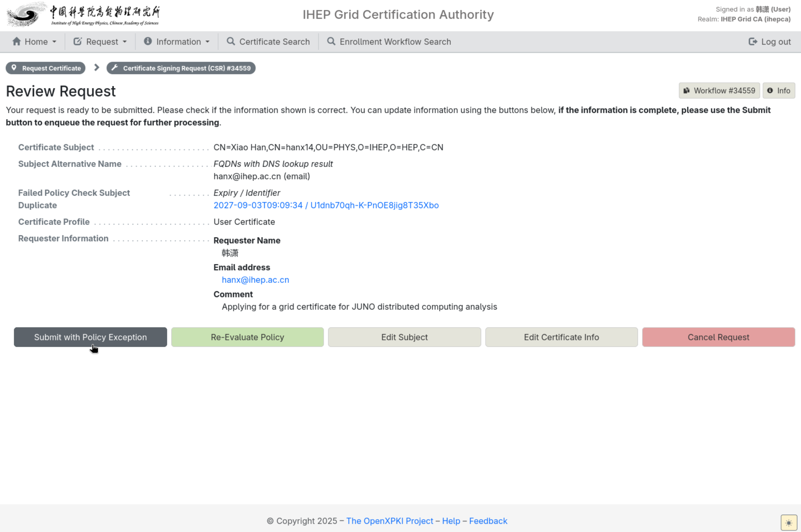Click the JUNO comment text
Screen dimensions: 801x532
tap(359, 307)
